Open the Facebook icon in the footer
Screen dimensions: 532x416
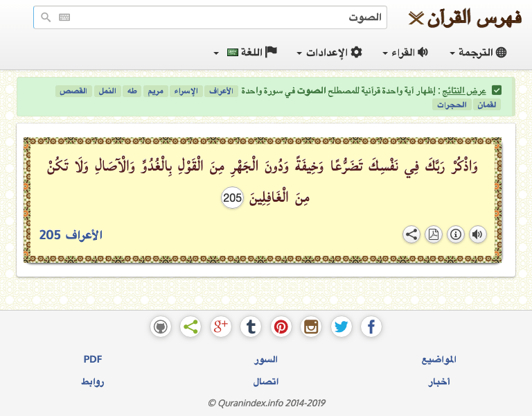point(371,327)
